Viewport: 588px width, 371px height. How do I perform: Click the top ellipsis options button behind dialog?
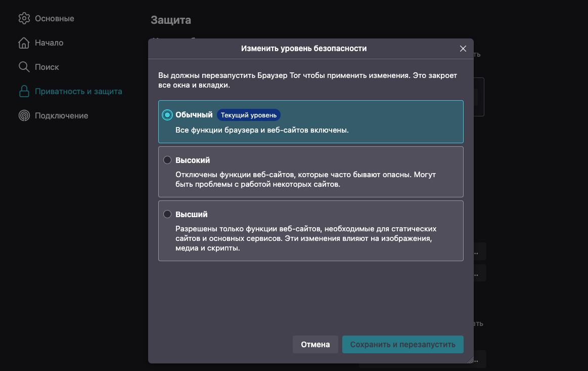[475, 251]
